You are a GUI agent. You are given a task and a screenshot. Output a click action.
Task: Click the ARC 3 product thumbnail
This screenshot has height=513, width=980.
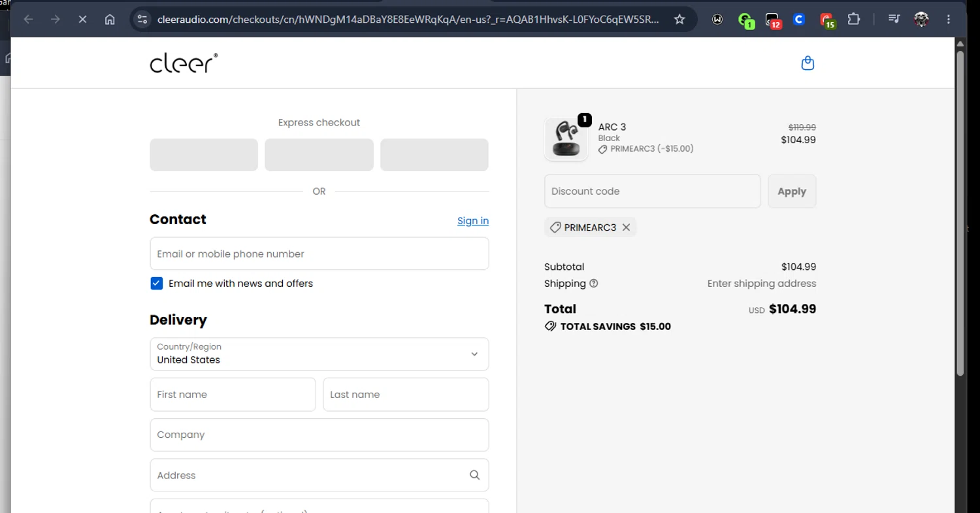566,139
